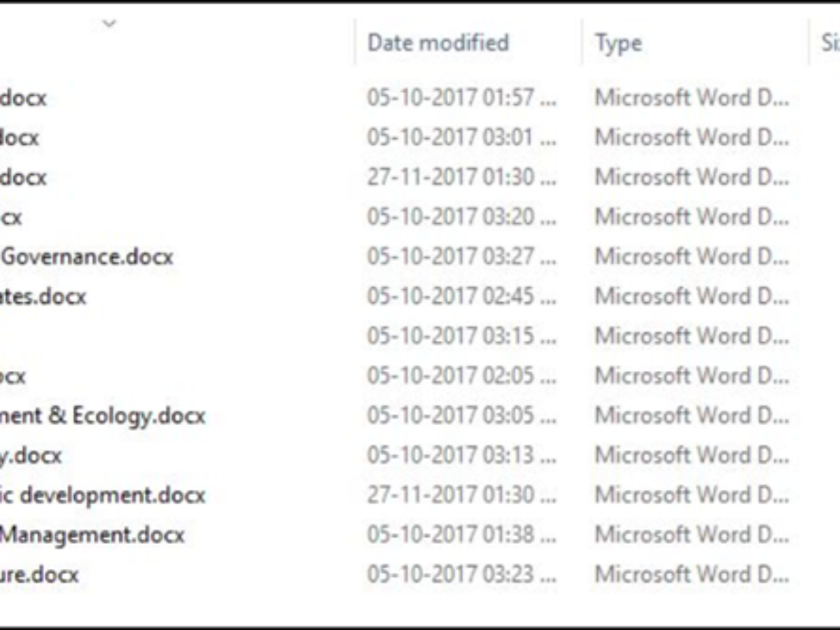Select the file ending in 'y.docx'
Image resolution: width=840 pixels, height=630 pixels.
(31, 456)
